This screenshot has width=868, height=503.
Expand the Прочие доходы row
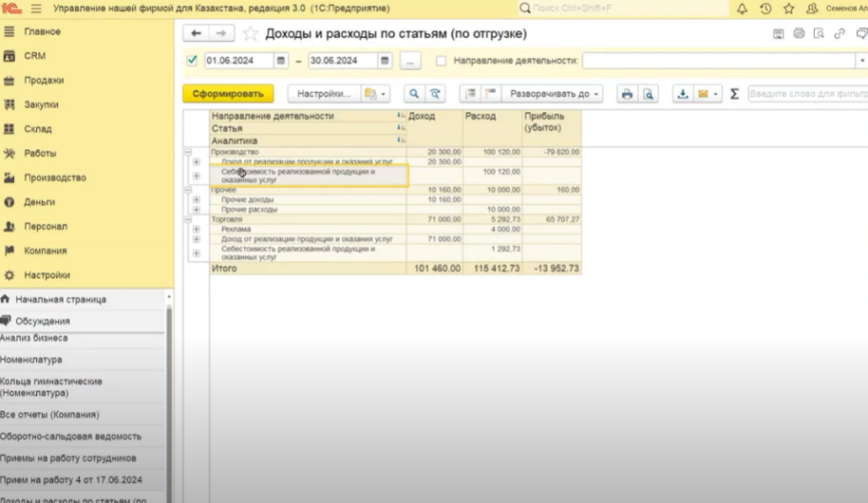(x=197, y=199)
